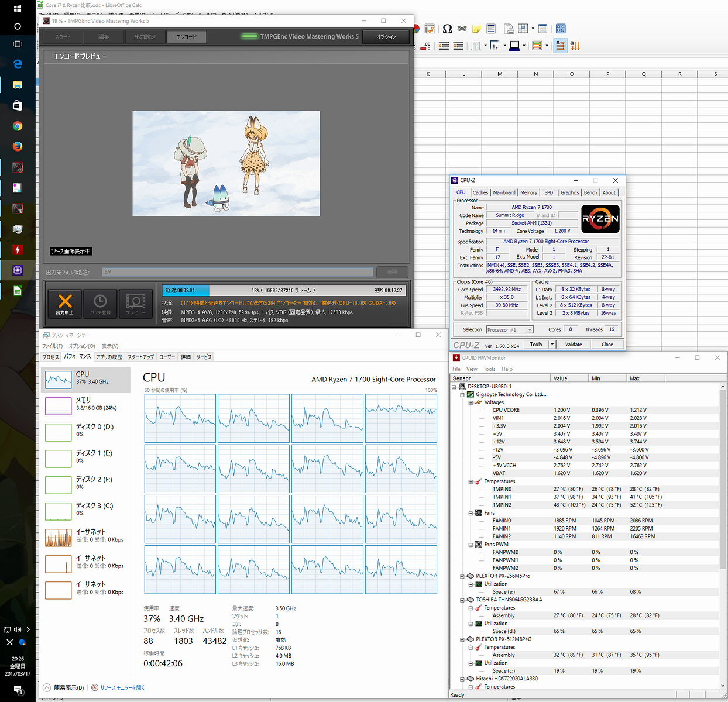Collapse the DESKTOP-UB9B0L1 tree node
Image resolution: width=728 pixels, height=702 pixels.
[x=455, y=387]
